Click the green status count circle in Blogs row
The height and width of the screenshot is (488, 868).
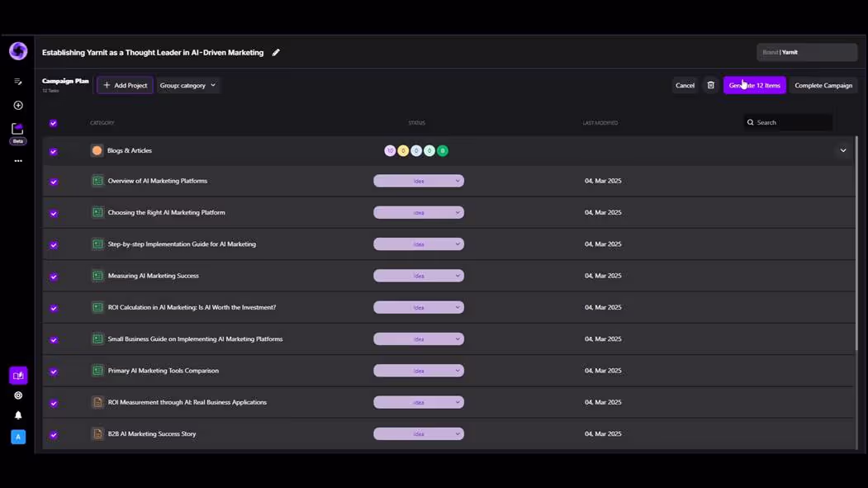pos(443,150)
